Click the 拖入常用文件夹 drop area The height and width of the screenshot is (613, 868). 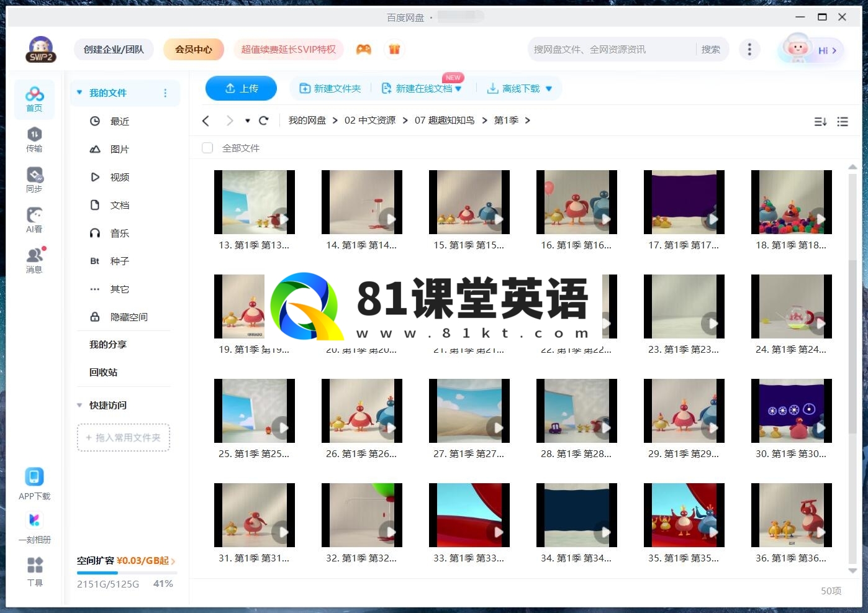tap(124, 438)
